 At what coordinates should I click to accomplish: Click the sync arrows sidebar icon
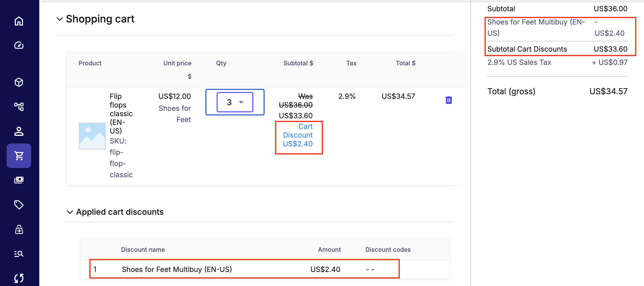pos(19,278)
